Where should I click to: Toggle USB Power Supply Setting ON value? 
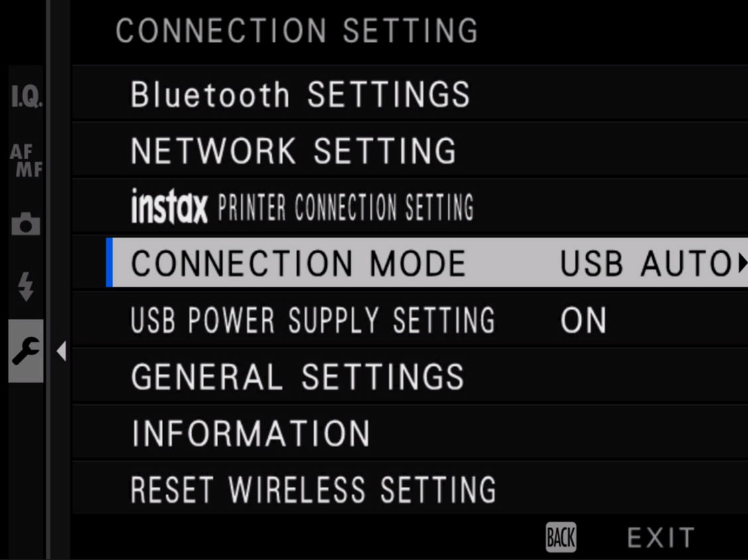[x=583, y=321]
